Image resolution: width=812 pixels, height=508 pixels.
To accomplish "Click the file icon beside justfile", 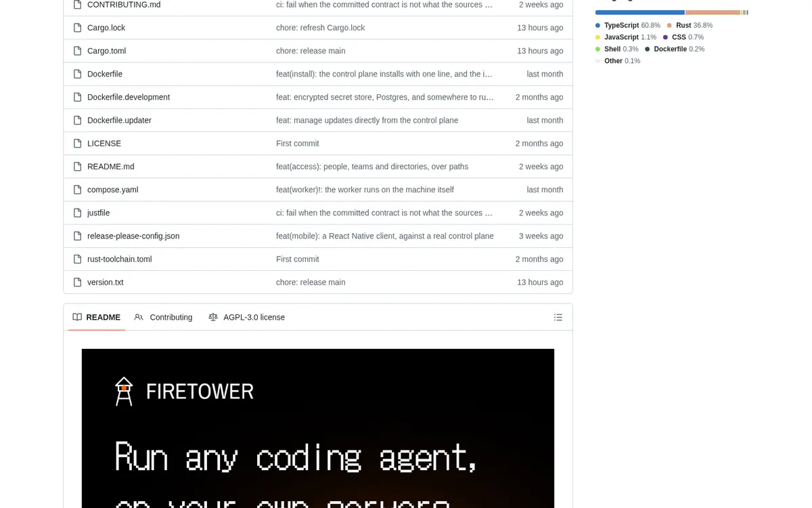I will (x=78, y=213).
